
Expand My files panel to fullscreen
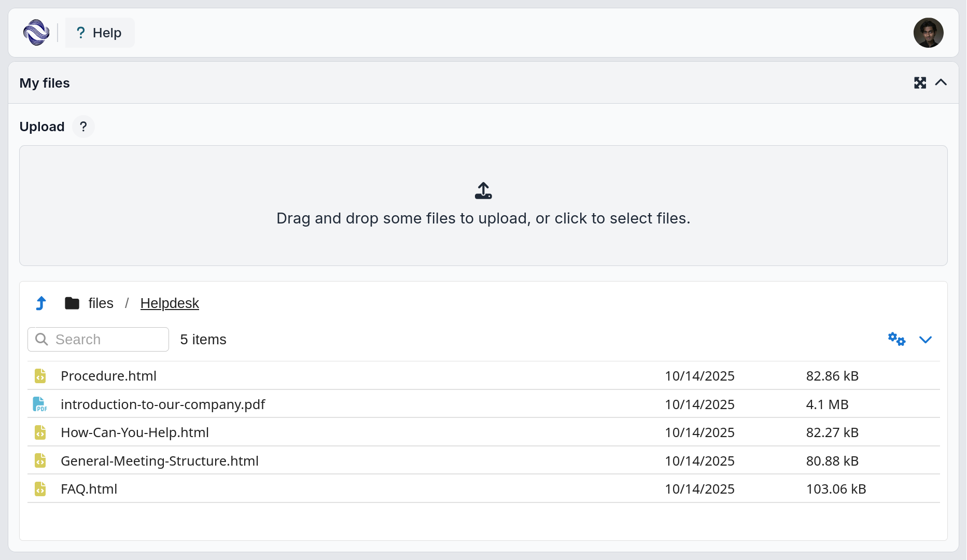point(920,83)
